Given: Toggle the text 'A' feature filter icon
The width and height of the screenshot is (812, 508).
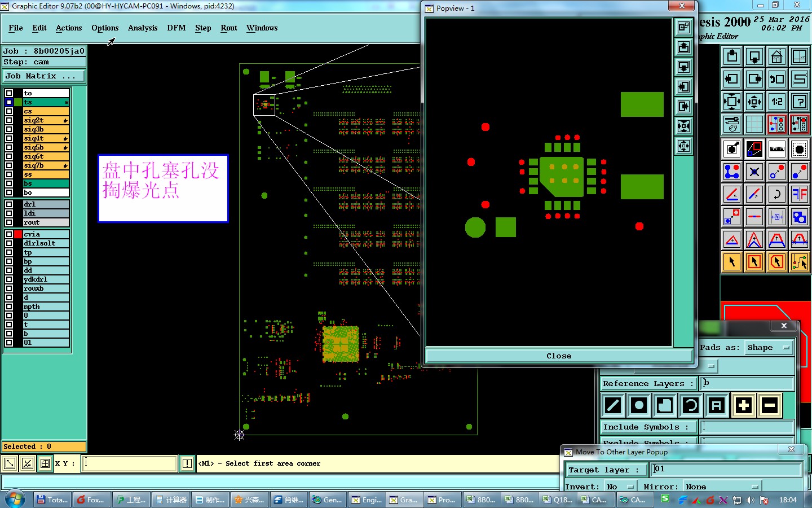Looking at the screenshot, I should 717,405.
